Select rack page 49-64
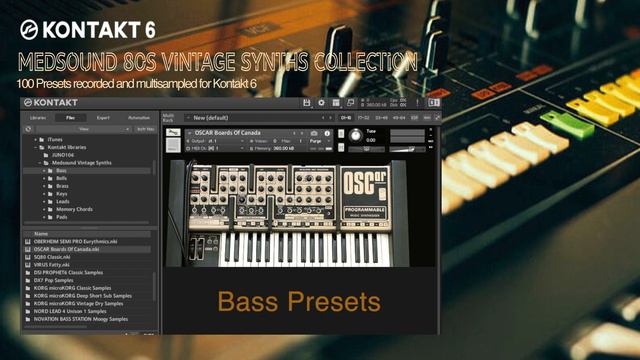 [x=399, y=118]
